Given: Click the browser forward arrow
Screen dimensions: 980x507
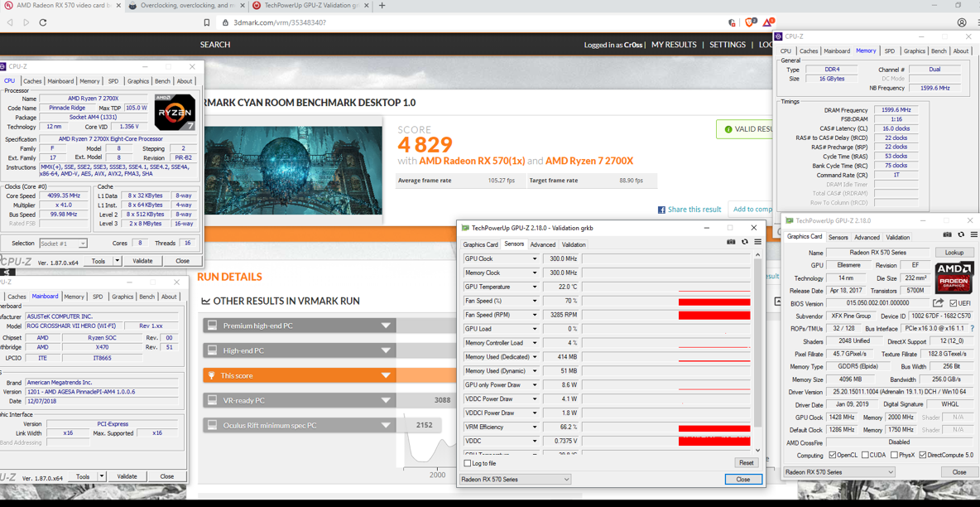Looking at the screenshot, I should coord(26,22).
